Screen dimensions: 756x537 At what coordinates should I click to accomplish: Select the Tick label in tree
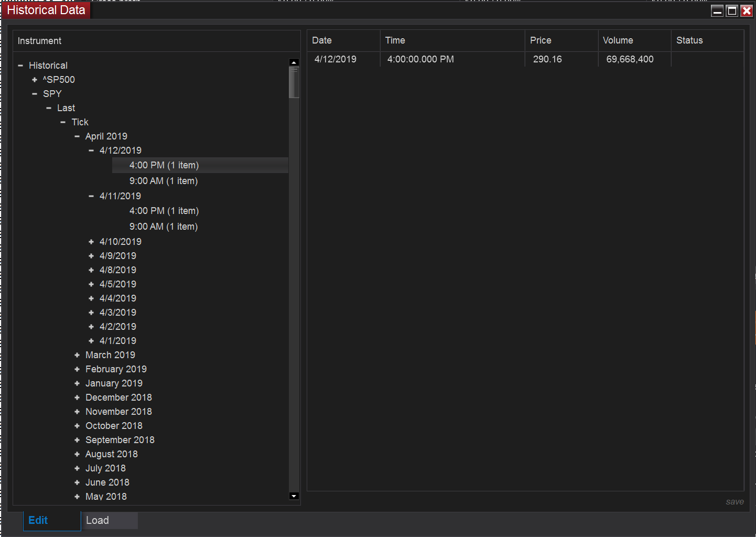click(80, 122)
